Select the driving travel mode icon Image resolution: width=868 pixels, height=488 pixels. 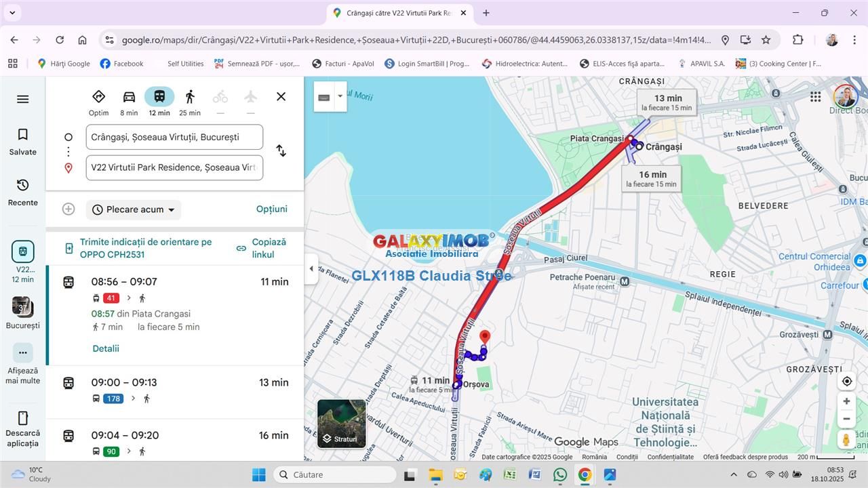click(129, 97)
